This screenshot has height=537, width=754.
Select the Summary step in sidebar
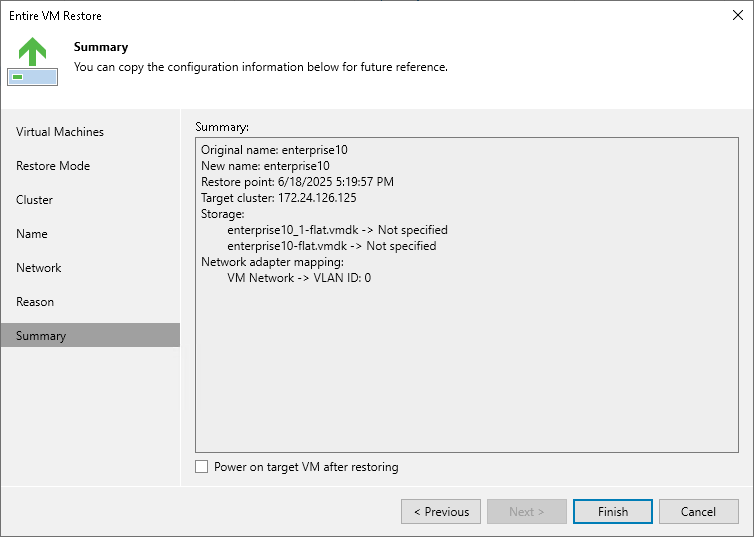[x=90, y=336]
